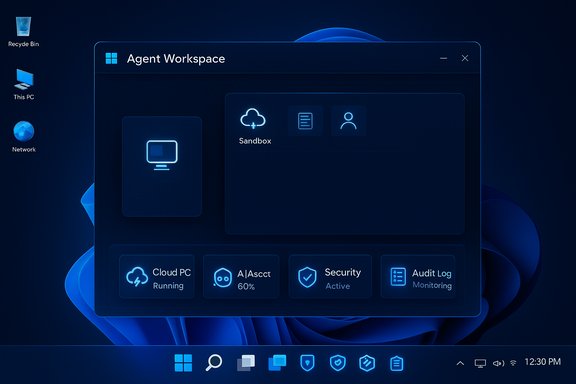Open the hexagon striped taskbar icon
The height and width of the screenshot is (384, 576).
tap(367, 363)
